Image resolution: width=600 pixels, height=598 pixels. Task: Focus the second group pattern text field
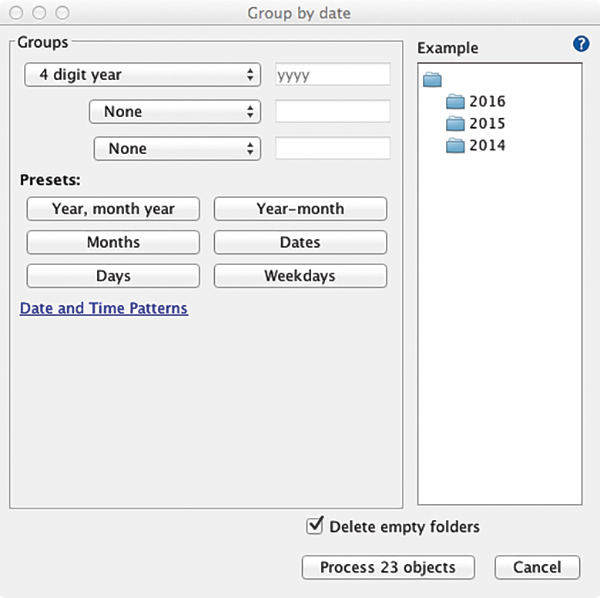point(333,111)
